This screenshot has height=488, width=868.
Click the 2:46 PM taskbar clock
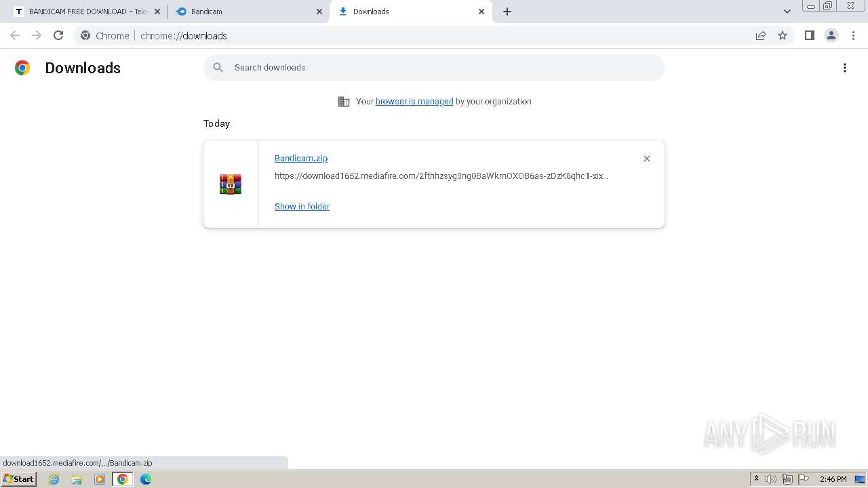[833, 479]
